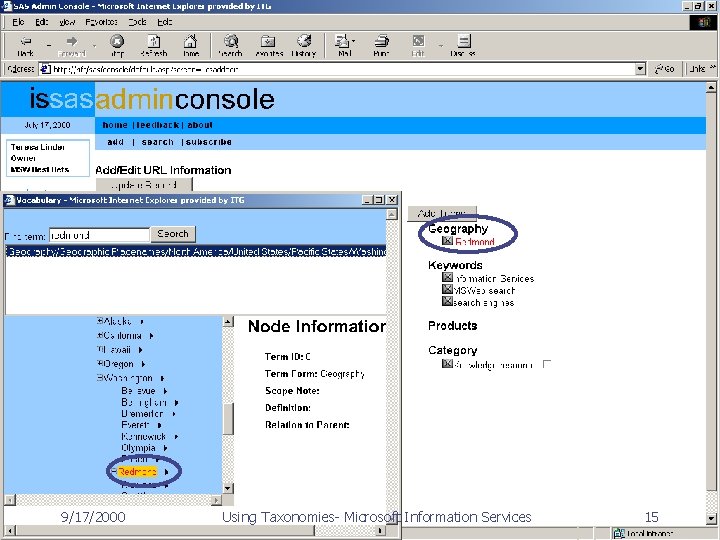
Task: Click the Stop toolbar icon
Action: click(x=117, y=45)
